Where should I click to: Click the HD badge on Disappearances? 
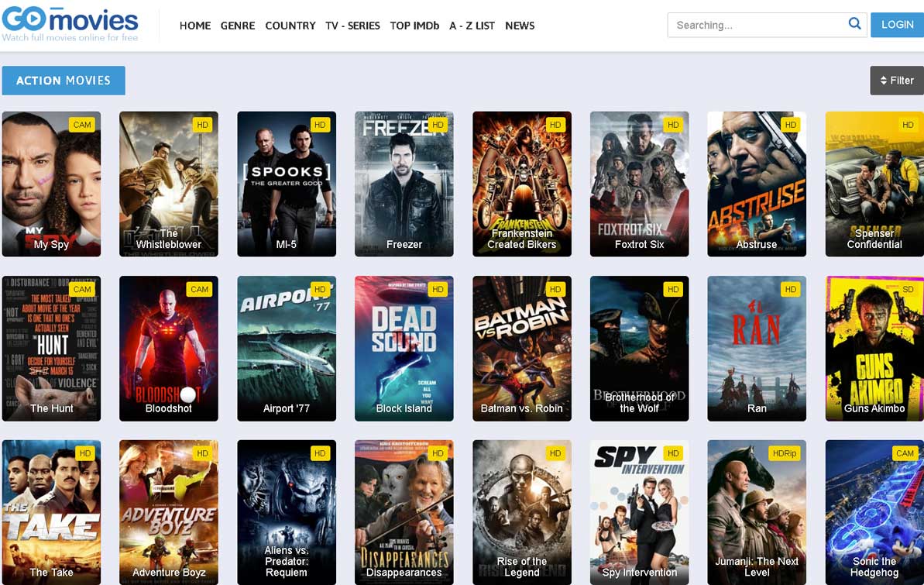click(x=438, y=453)
